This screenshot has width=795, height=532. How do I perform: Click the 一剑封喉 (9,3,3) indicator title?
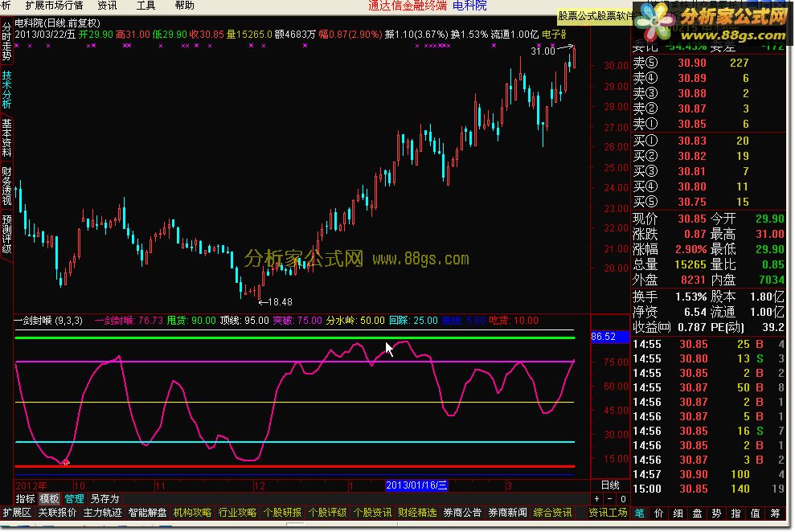point(48,320)
